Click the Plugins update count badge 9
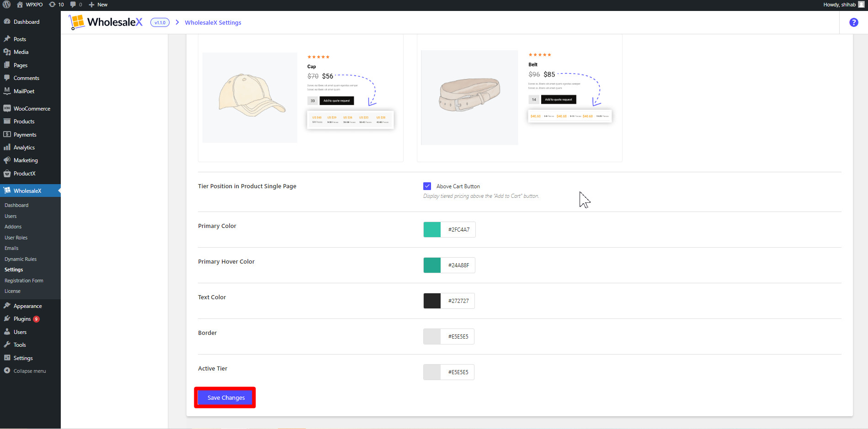The height and width of the screenshot is (429, 868). point(36,319)
